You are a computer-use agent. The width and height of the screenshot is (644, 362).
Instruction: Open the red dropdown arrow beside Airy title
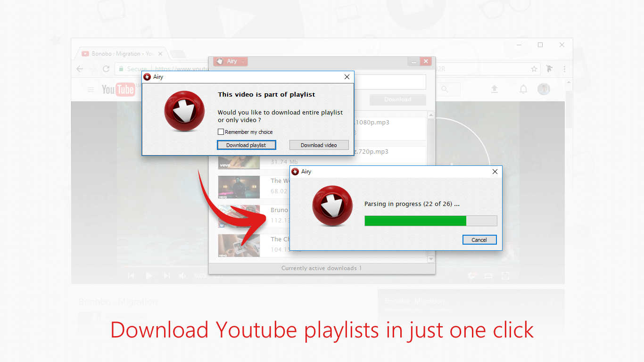point(243,61)
